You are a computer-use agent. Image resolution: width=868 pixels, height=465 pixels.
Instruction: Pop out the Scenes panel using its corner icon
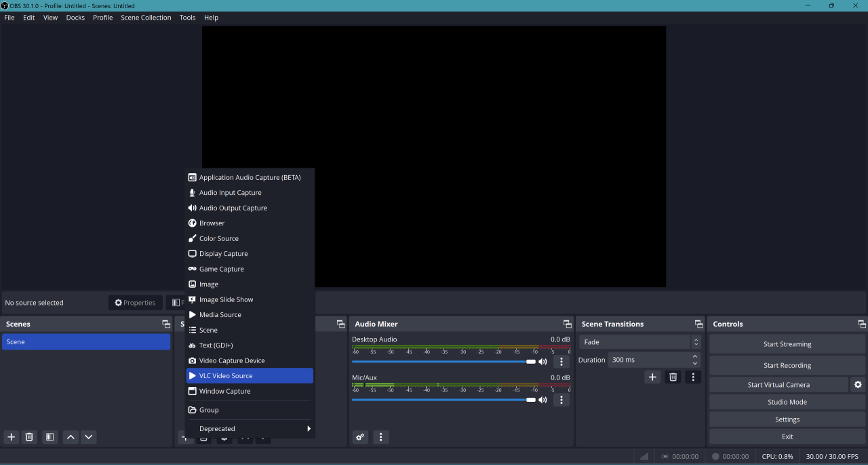tap(166, 324)
